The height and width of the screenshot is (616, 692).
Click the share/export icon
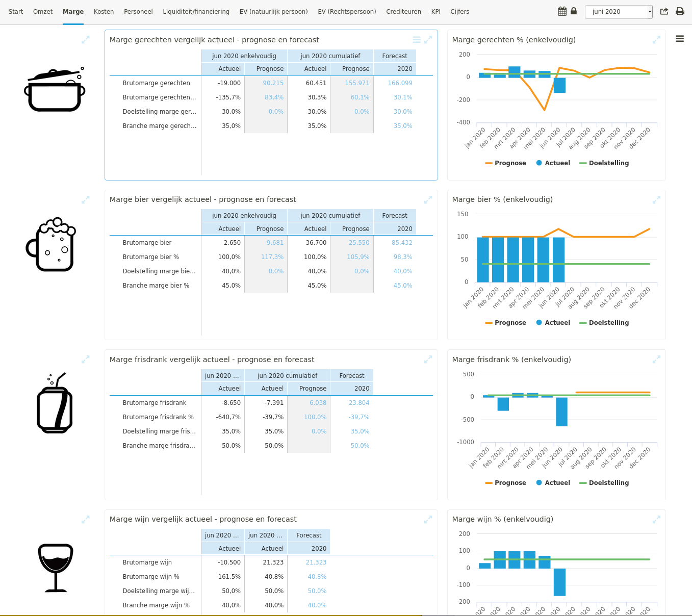pyautogui.click(x=664, y=11)
